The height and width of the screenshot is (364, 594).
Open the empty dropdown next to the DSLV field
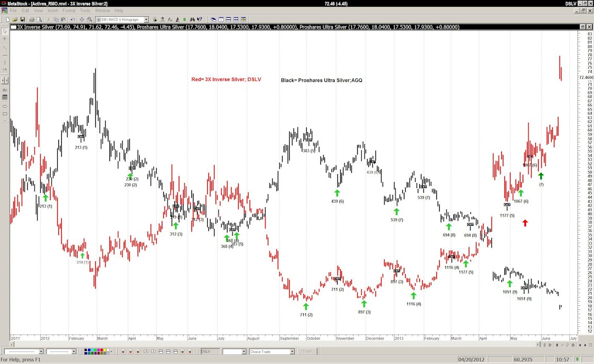click(x=244, y=352)
